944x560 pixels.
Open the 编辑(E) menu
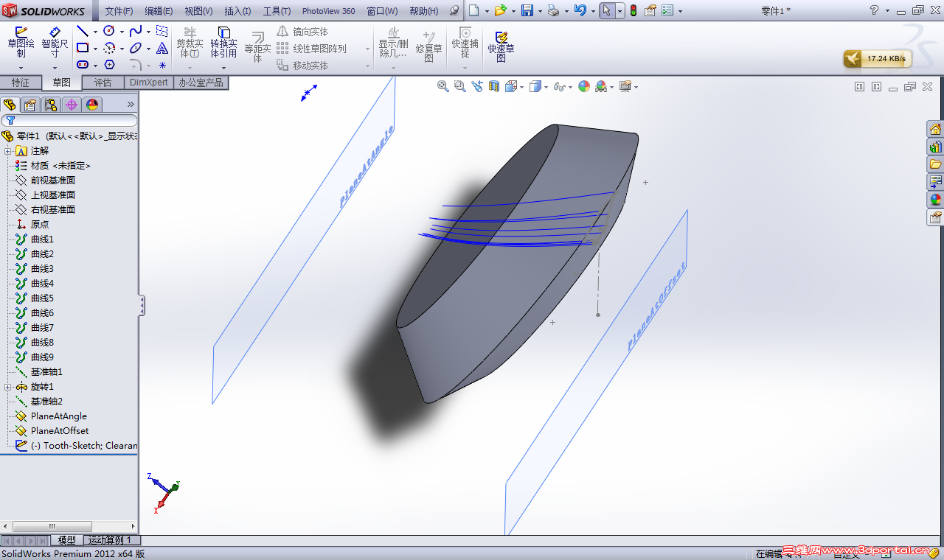159,11
